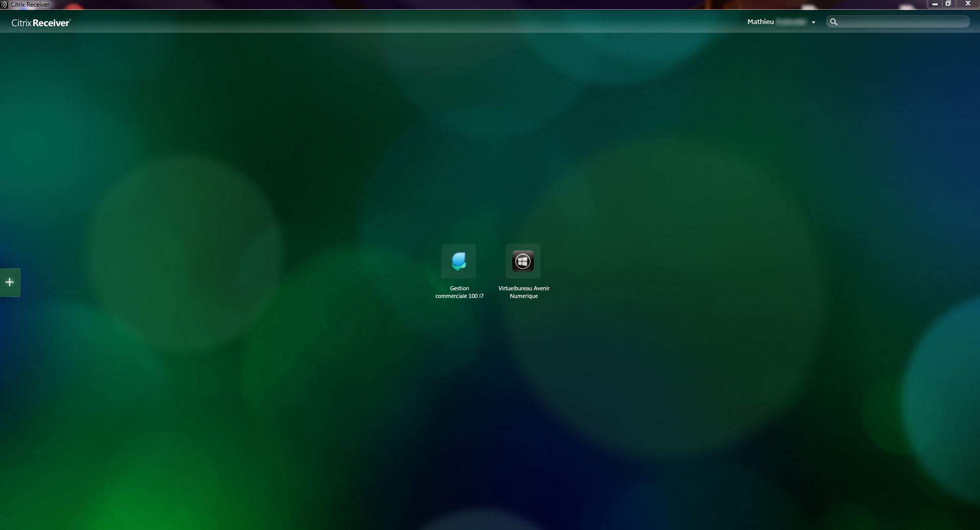This screenshot has height=530, width=980.
Task: Click the magnifier icon in the search box
Action: pyautogui.click(x=834, y=22)
